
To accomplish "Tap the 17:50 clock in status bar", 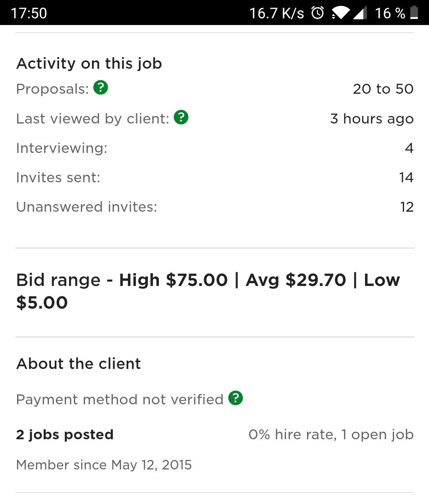I will pyautogui.click(x=29, y=13).
